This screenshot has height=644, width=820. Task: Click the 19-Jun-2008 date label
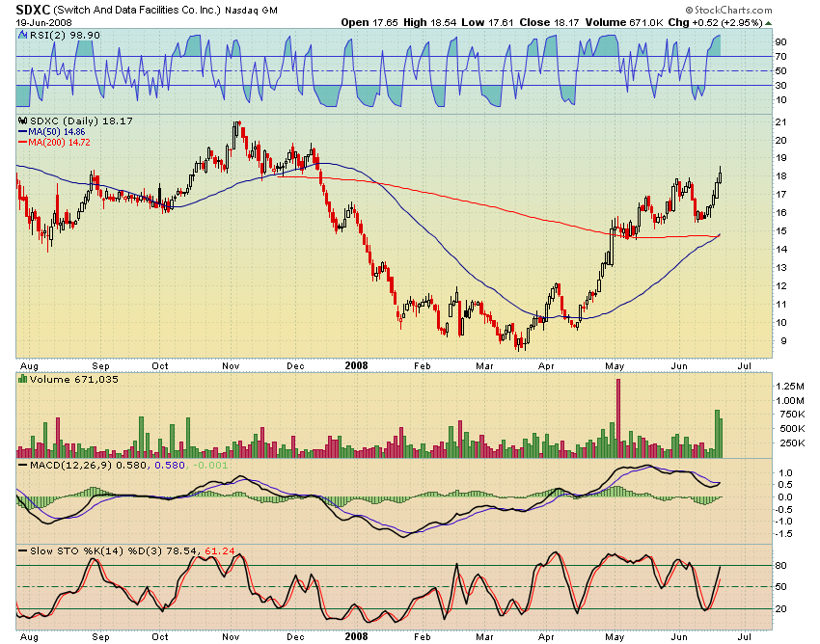pos(44,22)
